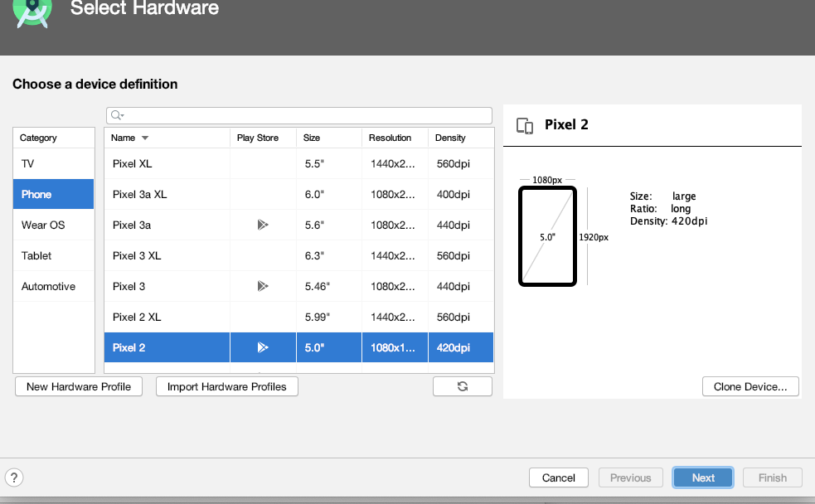Click the Pixel 2 phone preview diagram
The height and width of the screenshot is (504, 815).
point(547,236)
